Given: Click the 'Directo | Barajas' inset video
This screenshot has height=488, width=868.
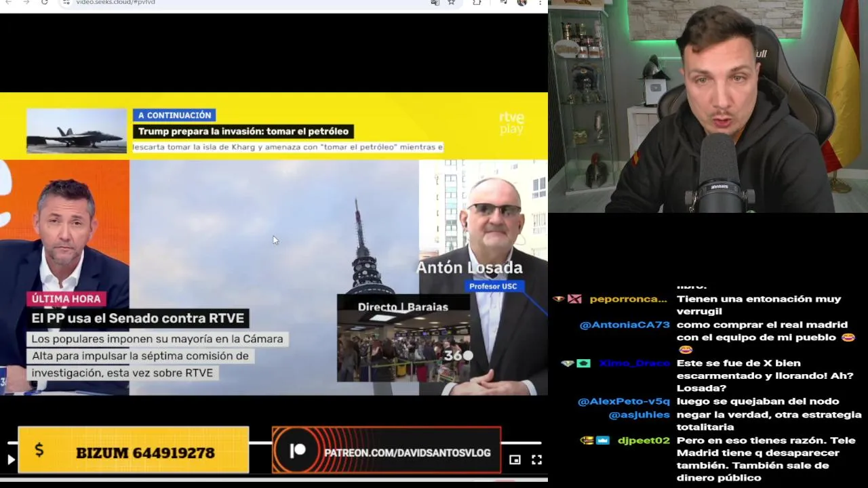Looking at the screenshot, I should (403, 338).
